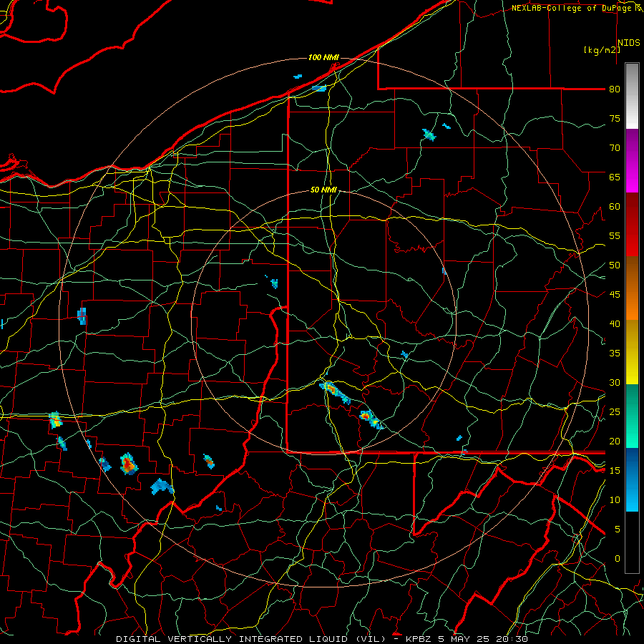Image resolution: width=644 pixels, height=644 pixels.
Task: Click the 100 NMI range ring label
Action: point(323,57)
